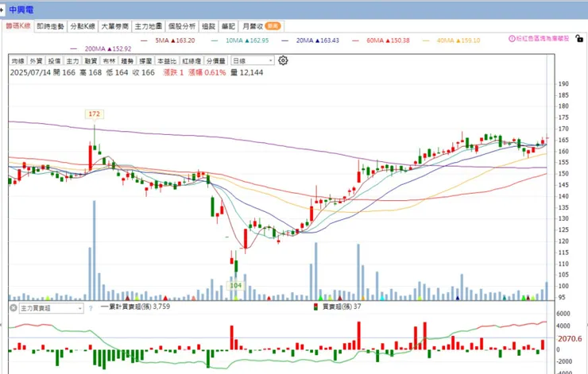
Task: Click the 2025/07/14 date text
Action: [30, 73]
